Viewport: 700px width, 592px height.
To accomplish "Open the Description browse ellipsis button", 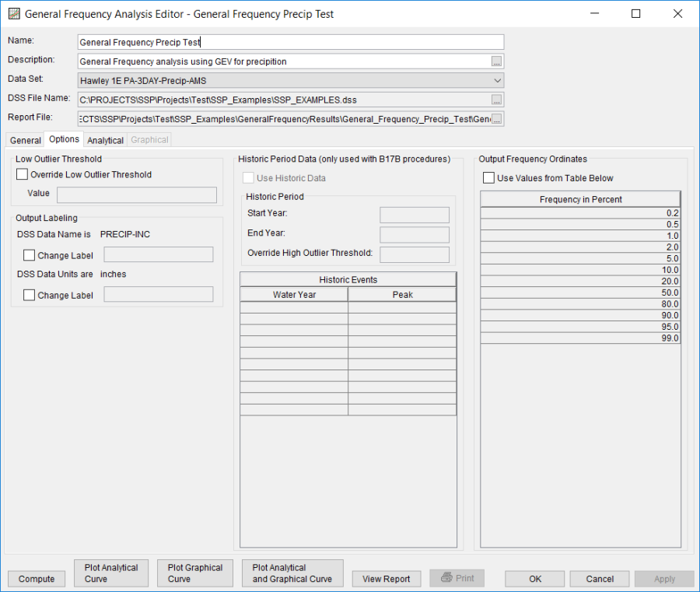I will 496,61.
